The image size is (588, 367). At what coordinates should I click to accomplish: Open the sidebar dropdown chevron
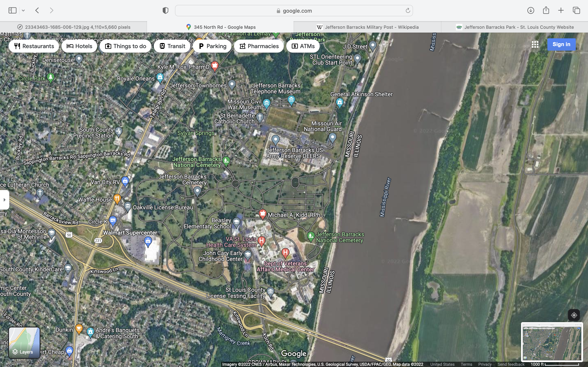[23, 10]
